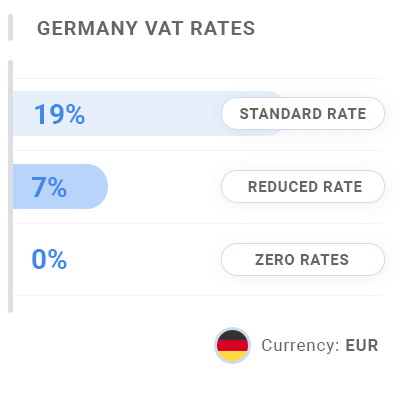Click the Currency: label text

tap(300, 345)
